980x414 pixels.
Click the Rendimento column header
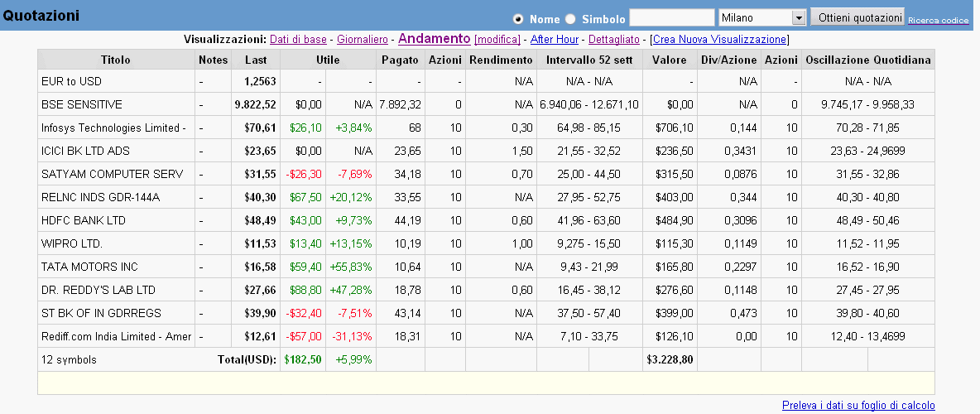pyautogui.click(x=501, y=60)
